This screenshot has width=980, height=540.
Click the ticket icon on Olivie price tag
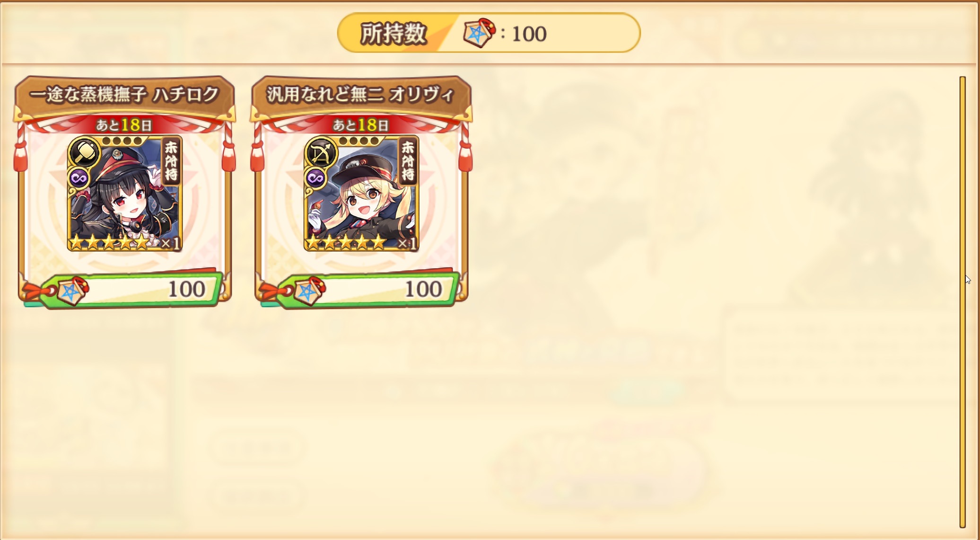[x=309, y=291]
